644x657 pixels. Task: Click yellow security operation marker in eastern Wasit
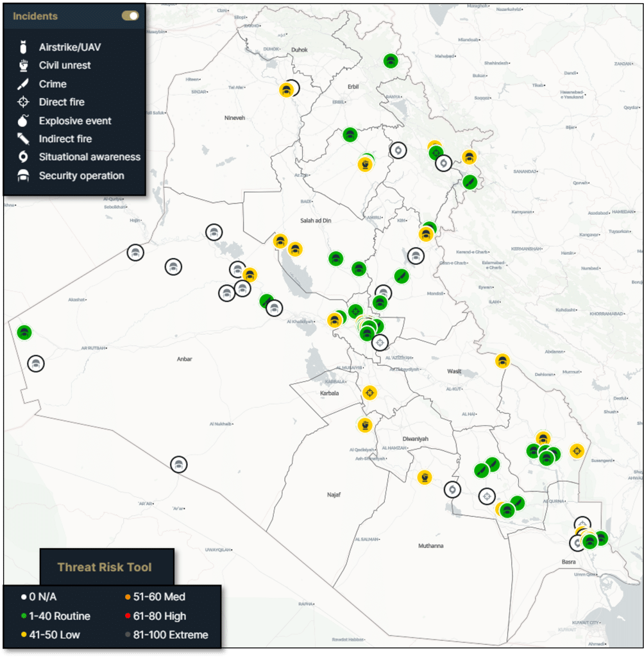[502, 361]
